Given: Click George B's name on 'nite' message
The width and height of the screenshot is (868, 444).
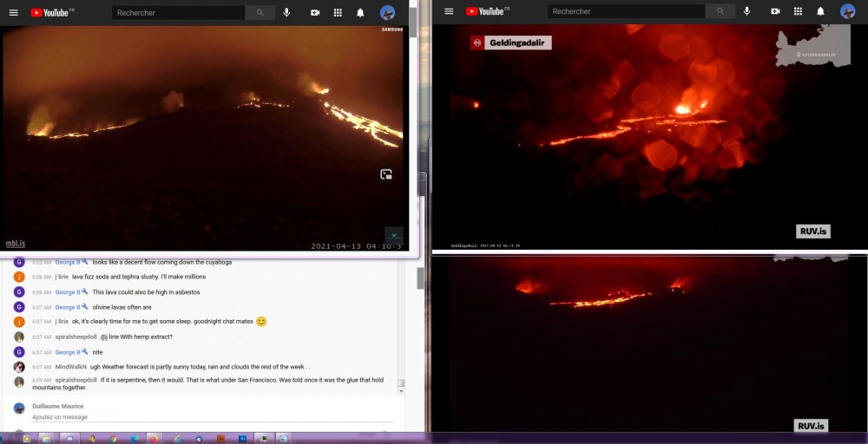Looking at the screenshot, I should click(x=67, y=352).
